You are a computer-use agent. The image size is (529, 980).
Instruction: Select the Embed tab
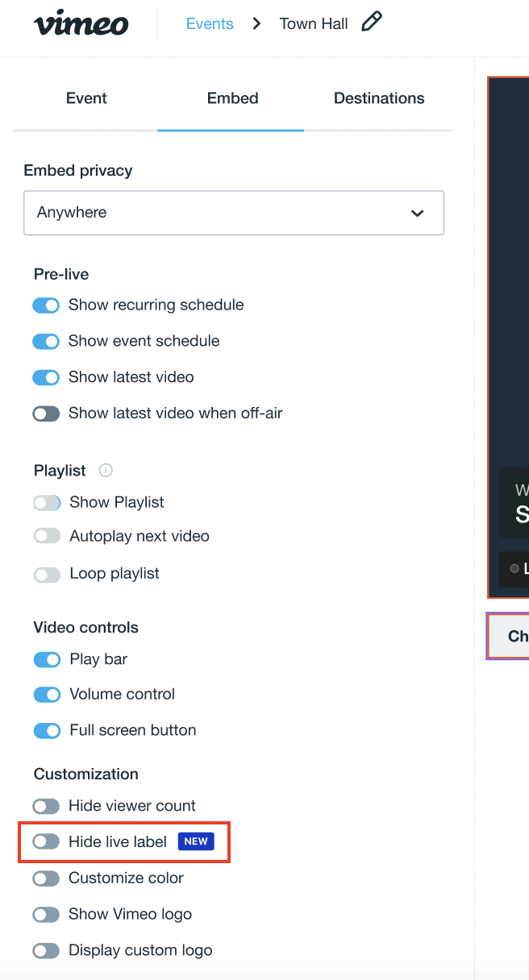[232, 98]
